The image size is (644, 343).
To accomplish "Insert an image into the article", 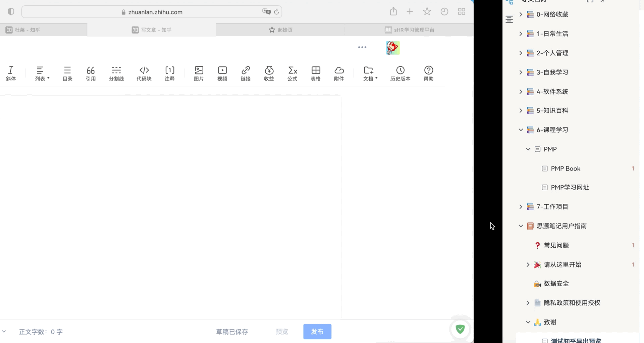I will [x=199, y=73].
